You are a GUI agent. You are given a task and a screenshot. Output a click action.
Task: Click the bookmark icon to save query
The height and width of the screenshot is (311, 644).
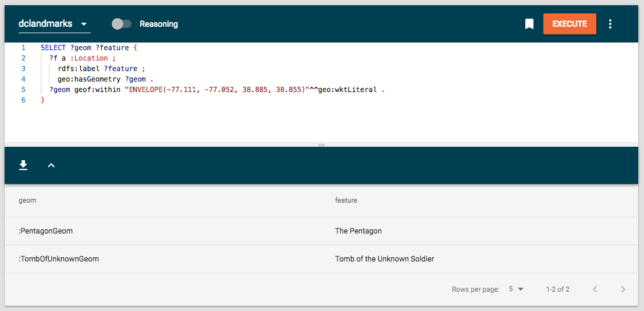coord(529,24)
